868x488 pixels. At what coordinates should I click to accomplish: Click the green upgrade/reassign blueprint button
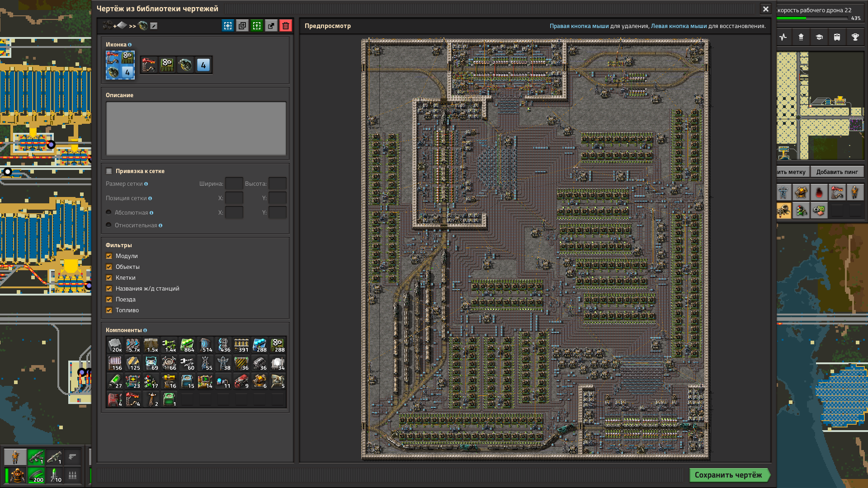click(x=257, y=26)
